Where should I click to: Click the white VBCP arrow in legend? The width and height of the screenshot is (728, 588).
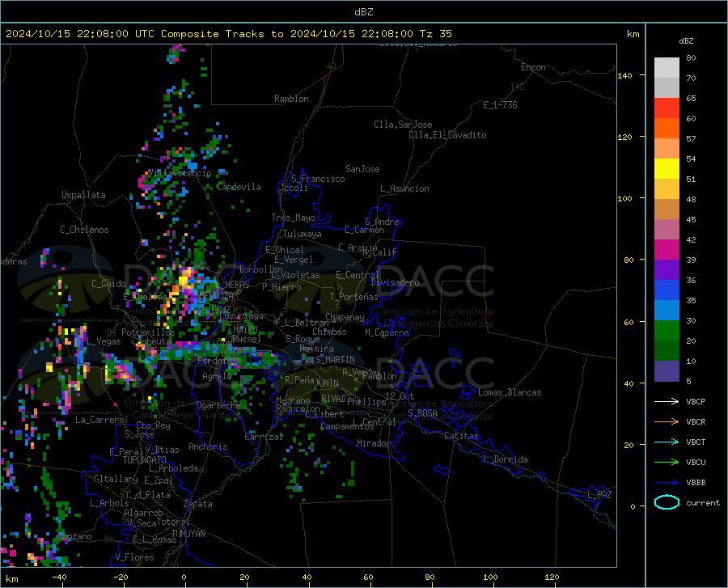point(667,401)
